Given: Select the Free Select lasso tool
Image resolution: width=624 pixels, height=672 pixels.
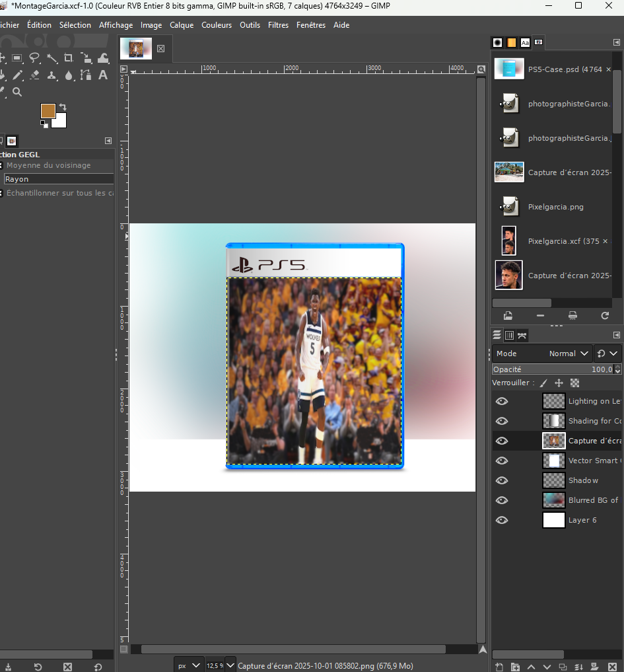Looking at the screenshot, I should 34,58.
